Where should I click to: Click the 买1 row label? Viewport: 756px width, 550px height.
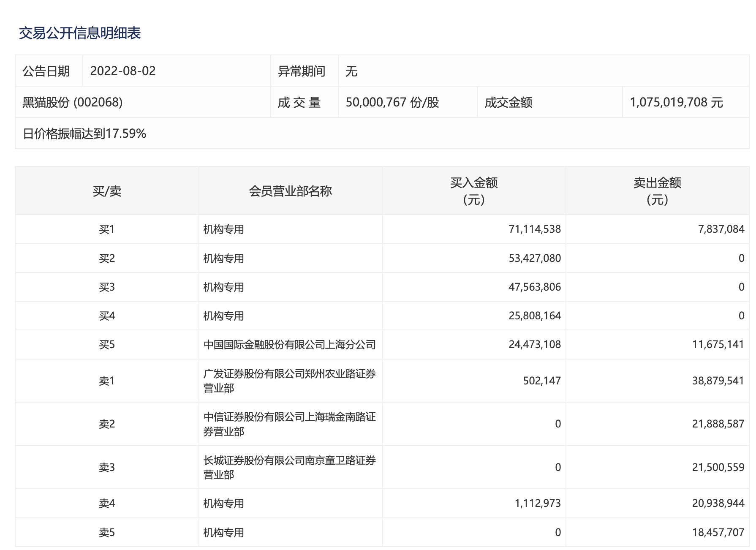(107, 229)
